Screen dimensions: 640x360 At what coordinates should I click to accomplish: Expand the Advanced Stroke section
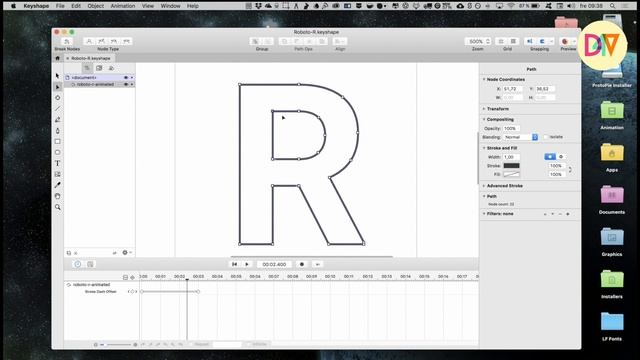pyautogui.click(x=484, y=186)
